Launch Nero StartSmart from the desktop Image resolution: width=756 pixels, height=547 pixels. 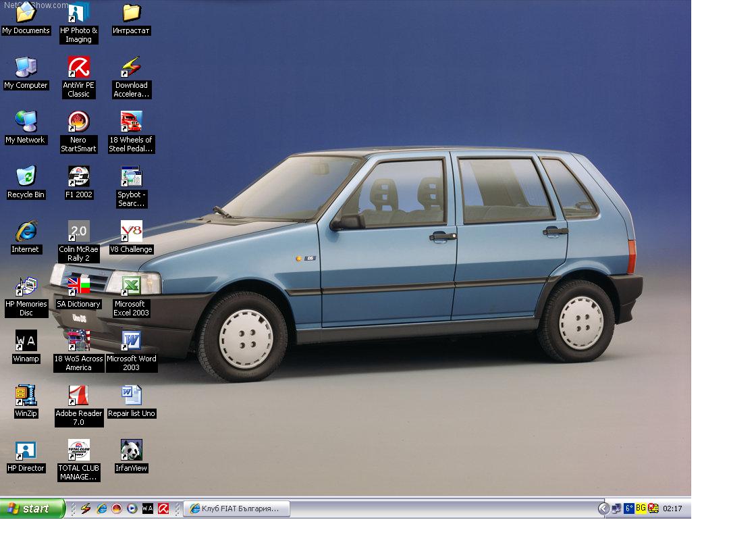(78, 122)
